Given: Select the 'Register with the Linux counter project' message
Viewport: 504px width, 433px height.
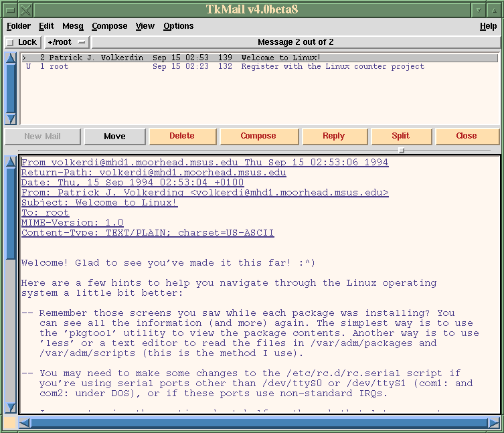Looking at the screenshot, I should [x=332, y=67].
